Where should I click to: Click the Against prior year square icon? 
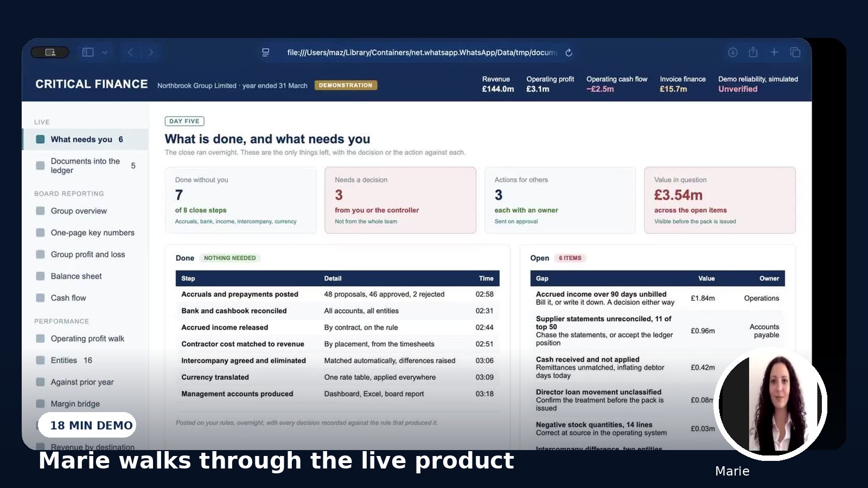click(40, 382)
